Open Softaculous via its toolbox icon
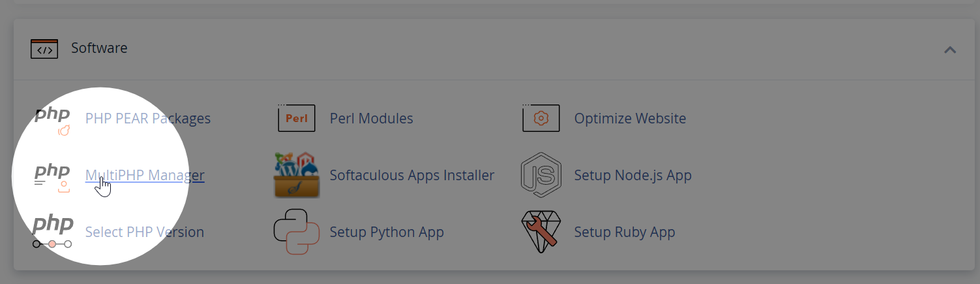980x284 pixels. [x=297, y=175]
